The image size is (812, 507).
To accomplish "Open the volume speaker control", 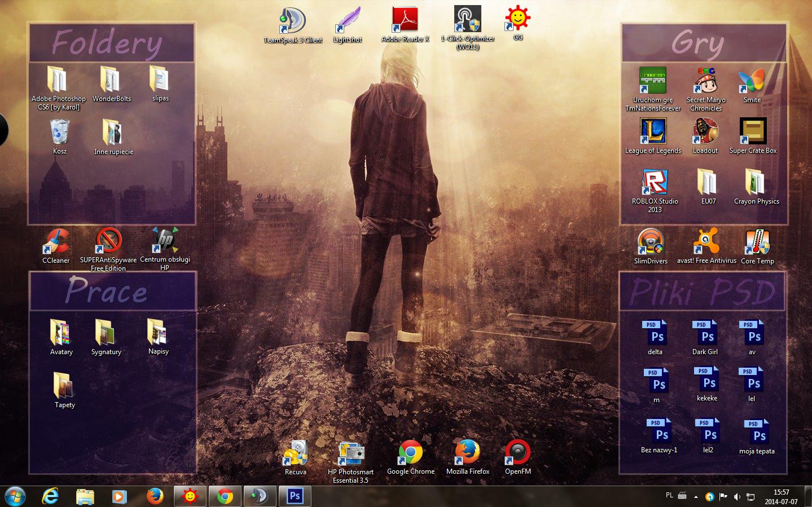I will [x=737, y=497].
